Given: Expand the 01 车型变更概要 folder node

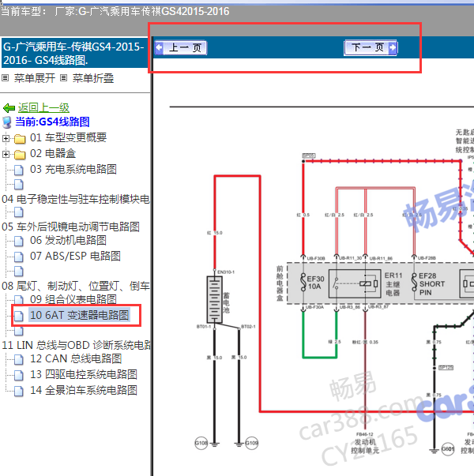Looking at the screenshot, I should coord(6,138).
